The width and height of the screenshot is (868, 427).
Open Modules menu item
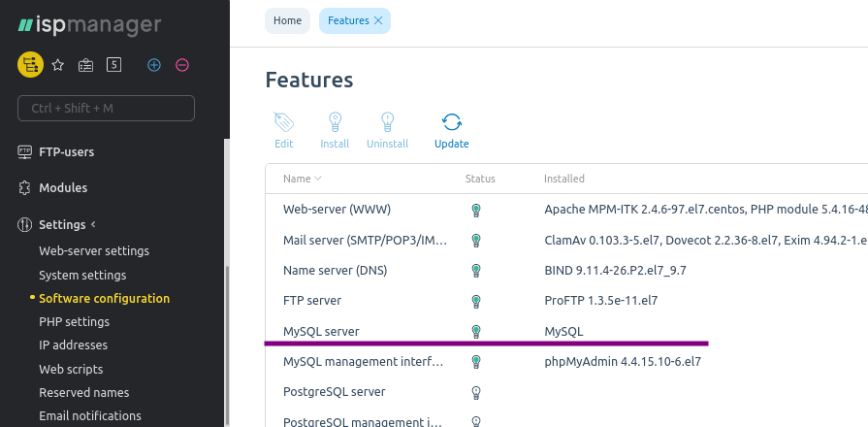pos(63,187)
